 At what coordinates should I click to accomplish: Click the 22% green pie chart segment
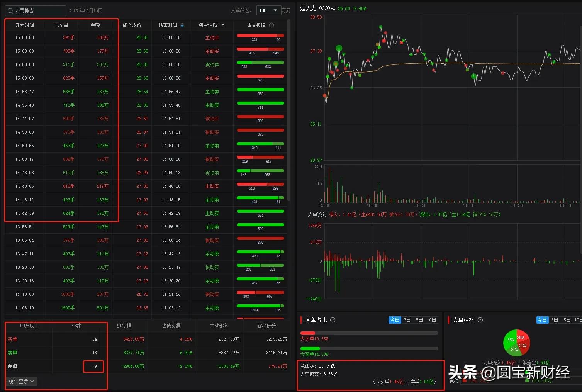514,351
